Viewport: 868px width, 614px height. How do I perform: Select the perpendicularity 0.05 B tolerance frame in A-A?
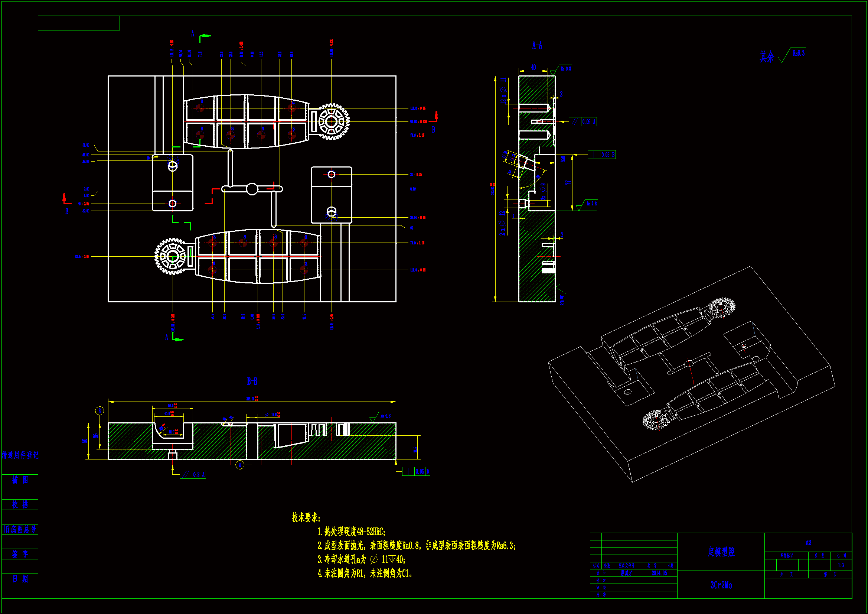coord(601,155)
